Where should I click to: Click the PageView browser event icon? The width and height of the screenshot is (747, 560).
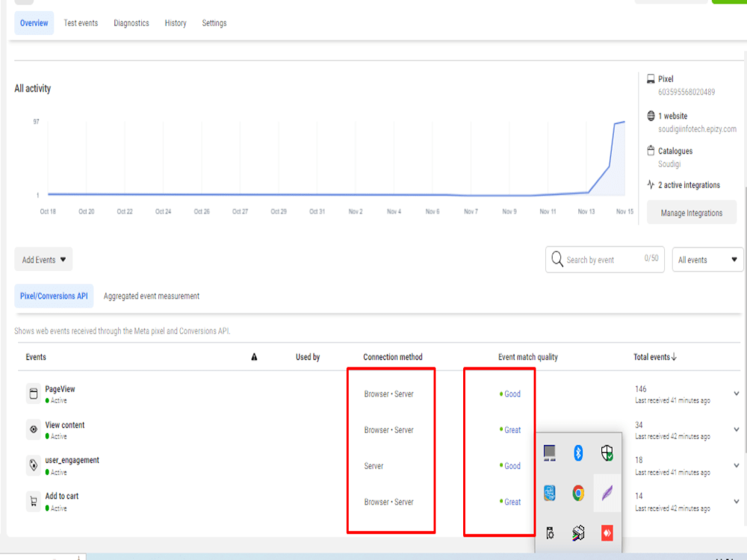point(33,393)
